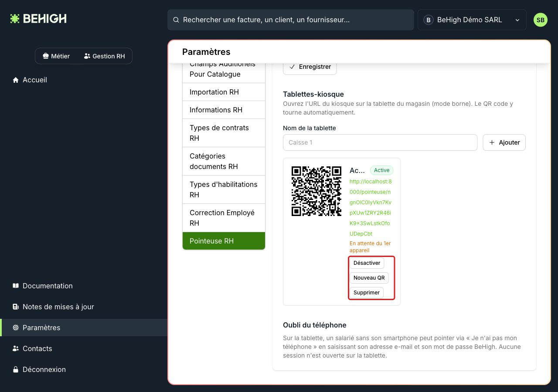Click the Contacts people icon
Screen dimensions: 558x392
coord(16,349)
